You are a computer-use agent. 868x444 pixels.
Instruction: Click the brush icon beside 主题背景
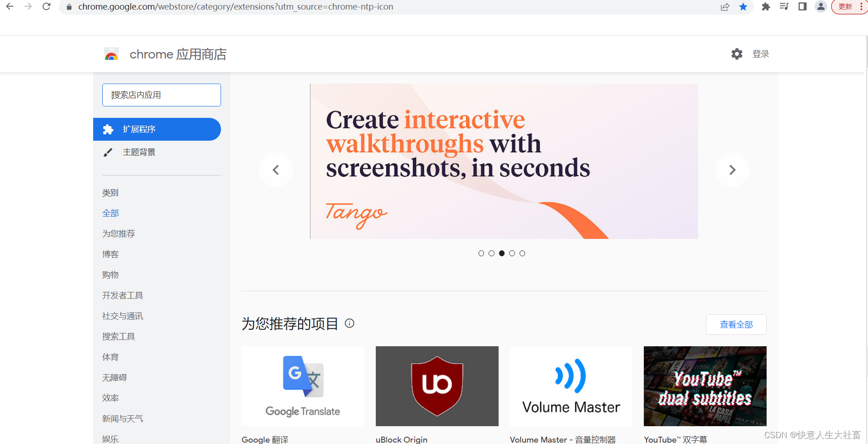click(108, 152)
